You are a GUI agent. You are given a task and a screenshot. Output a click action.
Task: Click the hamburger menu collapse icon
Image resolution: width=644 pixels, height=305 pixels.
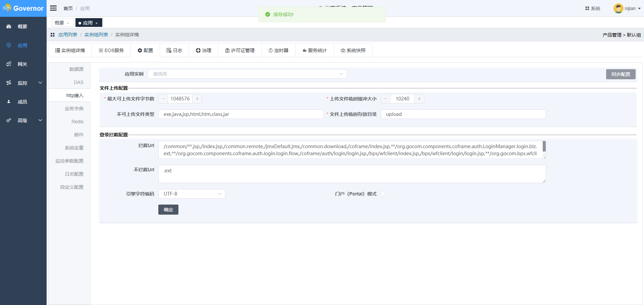coord(53,8)
